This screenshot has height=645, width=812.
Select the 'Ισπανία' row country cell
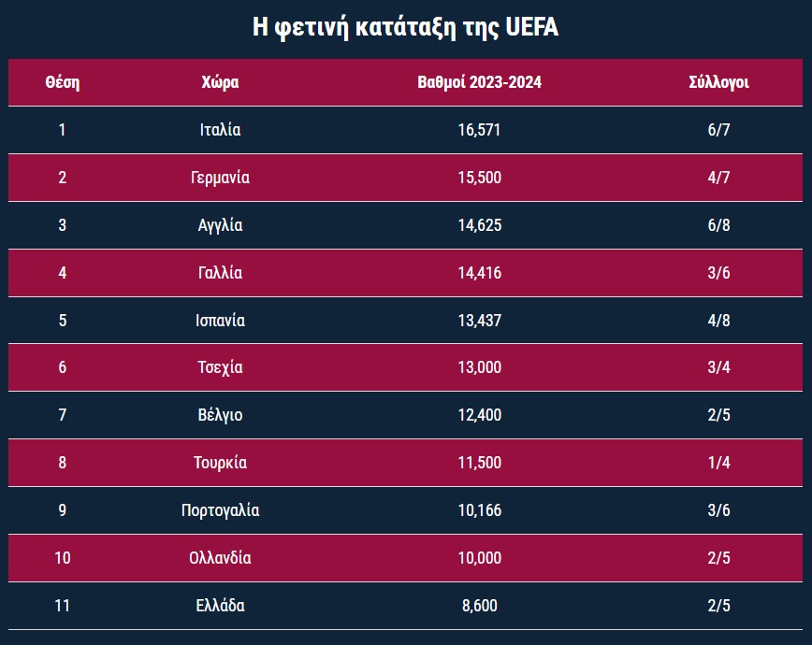coord(220,321)
